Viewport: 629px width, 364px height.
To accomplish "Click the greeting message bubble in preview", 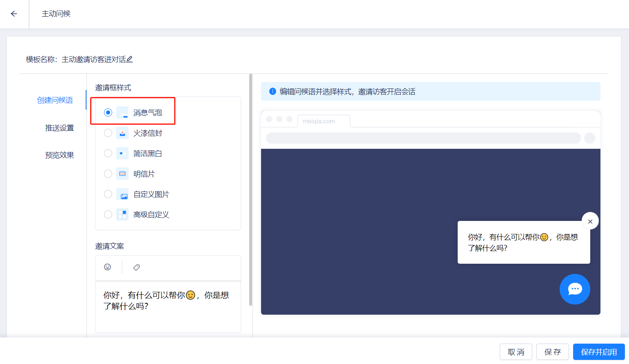I will [x=524, y=243].
